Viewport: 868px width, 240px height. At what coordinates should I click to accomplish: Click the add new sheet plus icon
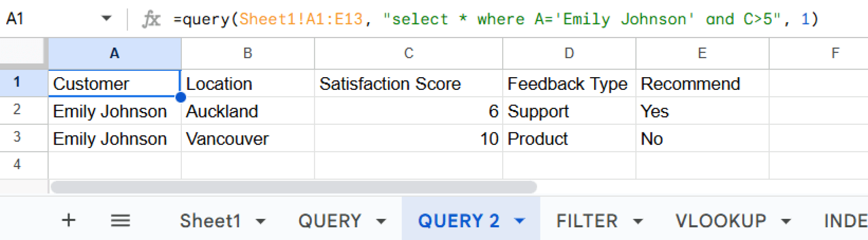click(69, 220)
